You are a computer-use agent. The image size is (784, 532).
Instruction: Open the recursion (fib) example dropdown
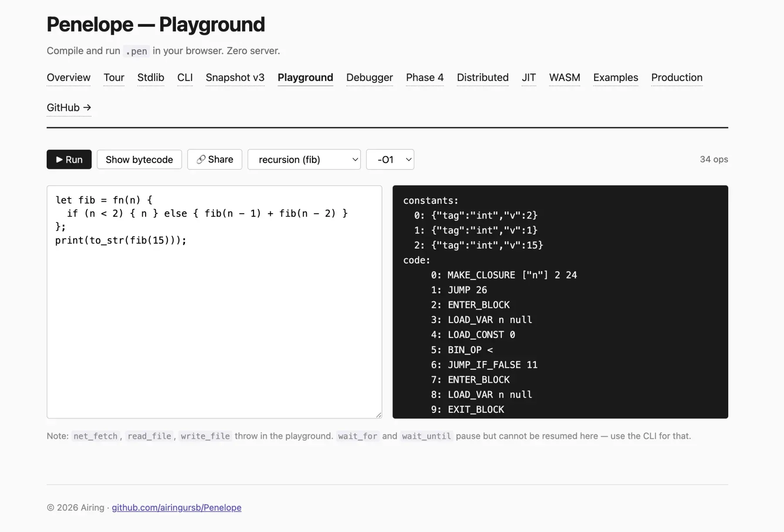pos(304,159)
